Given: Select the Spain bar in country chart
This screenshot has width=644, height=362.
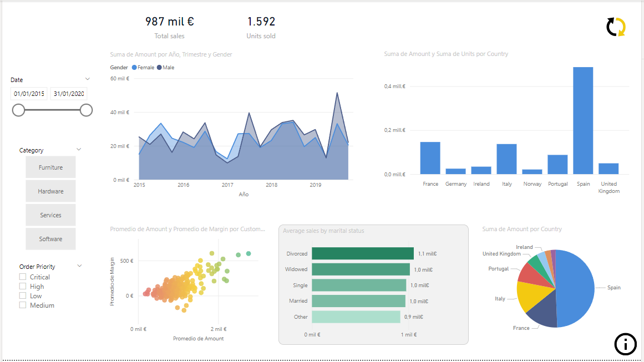Looking at the screenshot, I should (x=582, y=120).
